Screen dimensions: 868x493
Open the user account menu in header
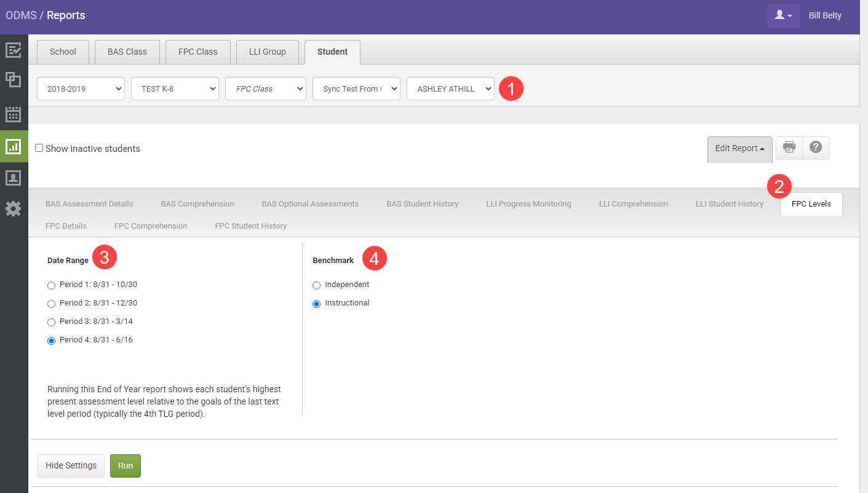pos(782,15)
